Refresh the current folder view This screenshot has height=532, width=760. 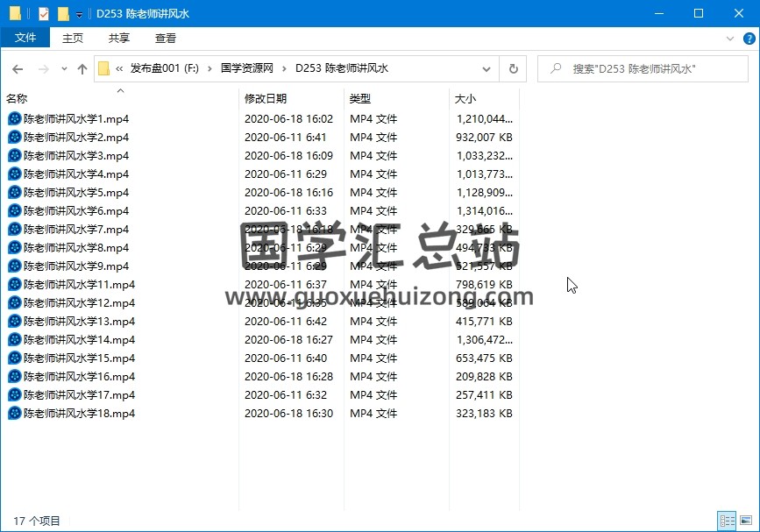513,68
